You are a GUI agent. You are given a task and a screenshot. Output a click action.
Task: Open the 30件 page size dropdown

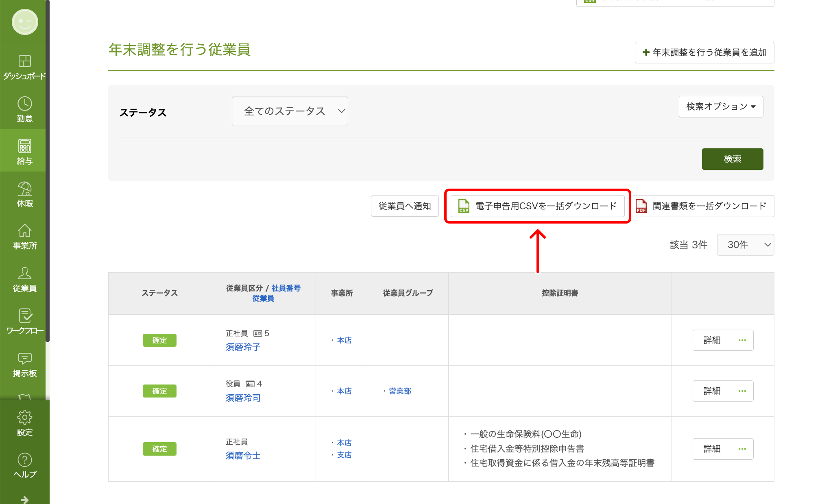[745, 245]
